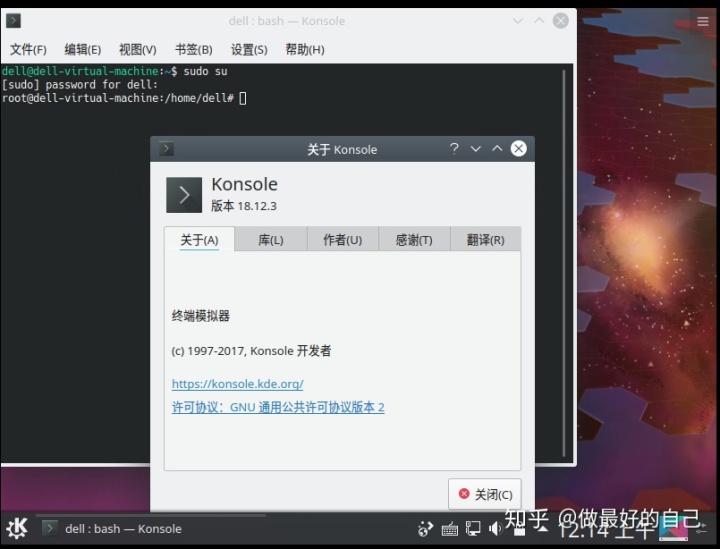720x549 pixels.
Task: Open the panel settings sliders icon
Action: pyautogui.click(x=701, y=529)
